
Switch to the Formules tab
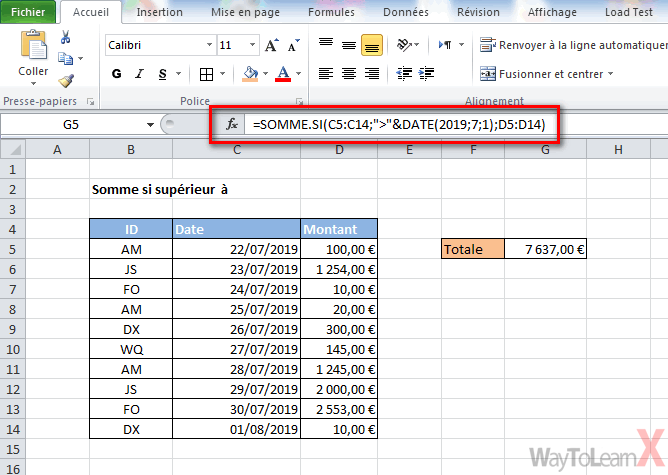pos(331,12)
